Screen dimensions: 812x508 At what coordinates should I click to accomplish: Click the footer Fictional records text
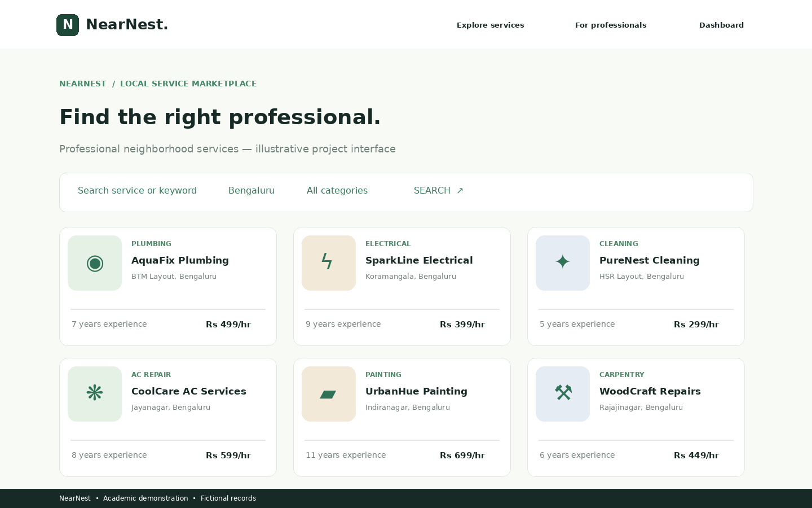tap(228, 498)
